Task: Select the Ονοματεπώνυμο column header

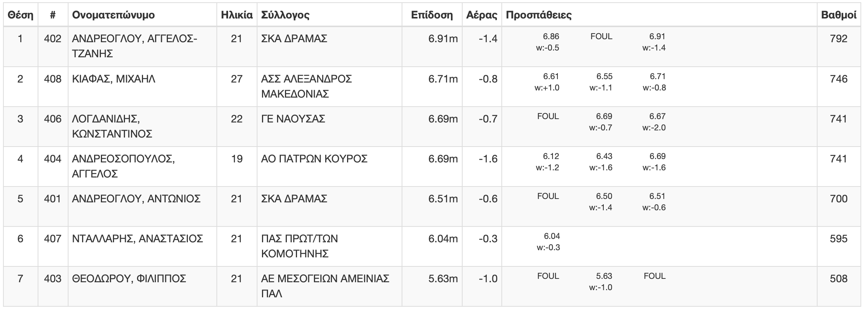Action: click(113, 15)
